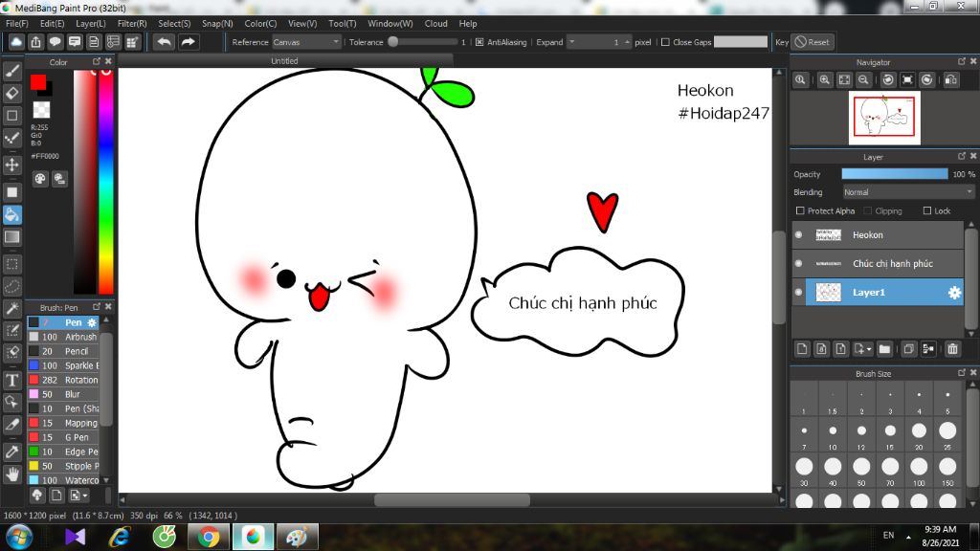Select the Lasso tool
Screen dimensions: 980x551
click(x=11, y=286)
